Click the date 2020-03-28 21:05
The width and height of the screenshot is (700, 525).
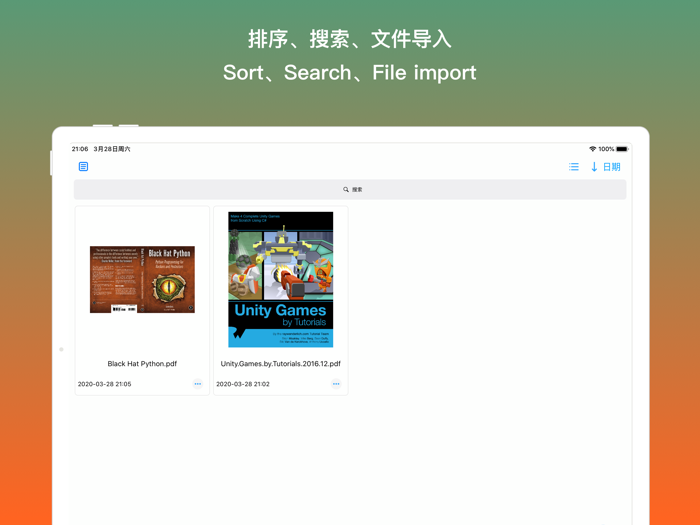pos(104,384)
